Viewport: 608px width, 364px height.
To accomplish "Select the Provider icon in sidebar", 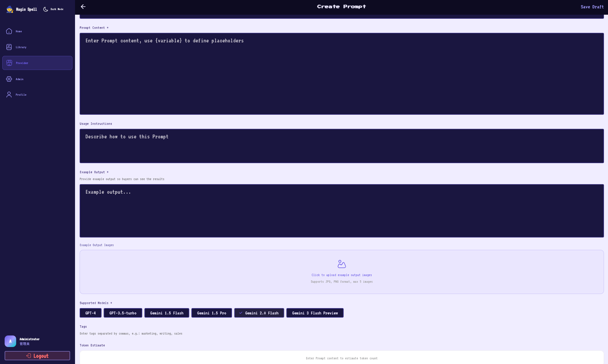I will point(9,63).
